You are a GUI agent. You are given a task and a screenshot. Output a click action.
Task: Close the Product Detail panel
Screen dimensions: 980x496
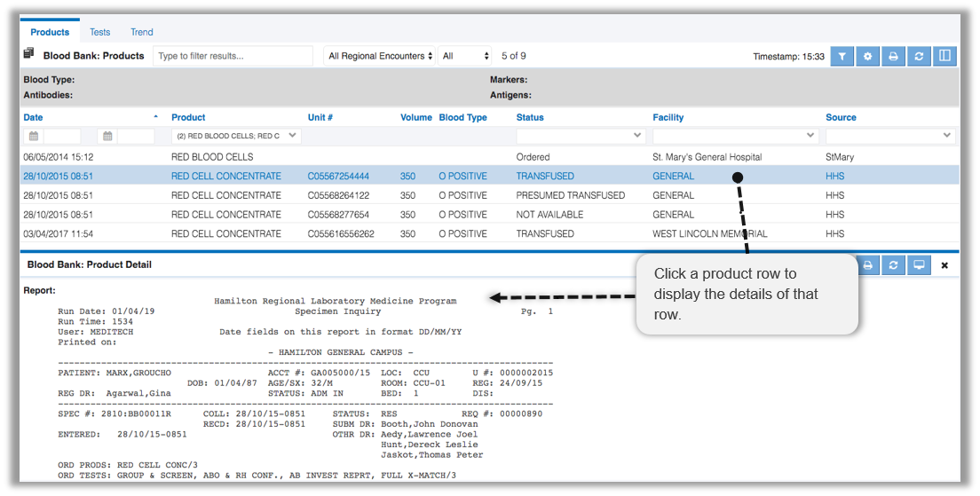[x=944, y=264]
